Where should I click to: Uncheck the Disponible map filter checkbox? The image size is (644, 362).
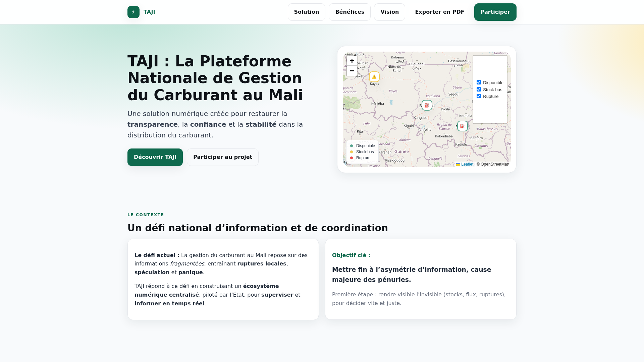click(479, 82)
